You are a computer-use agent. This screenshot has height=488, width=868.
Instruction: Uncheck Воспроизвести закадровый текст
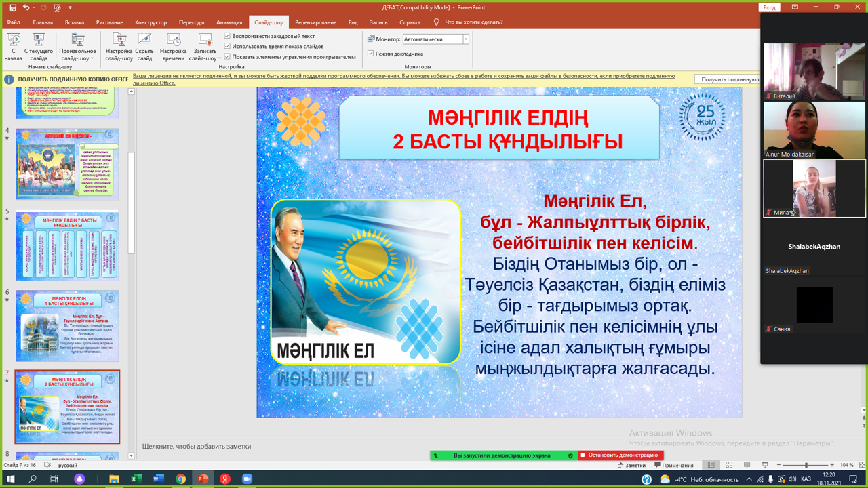[228, 36]
